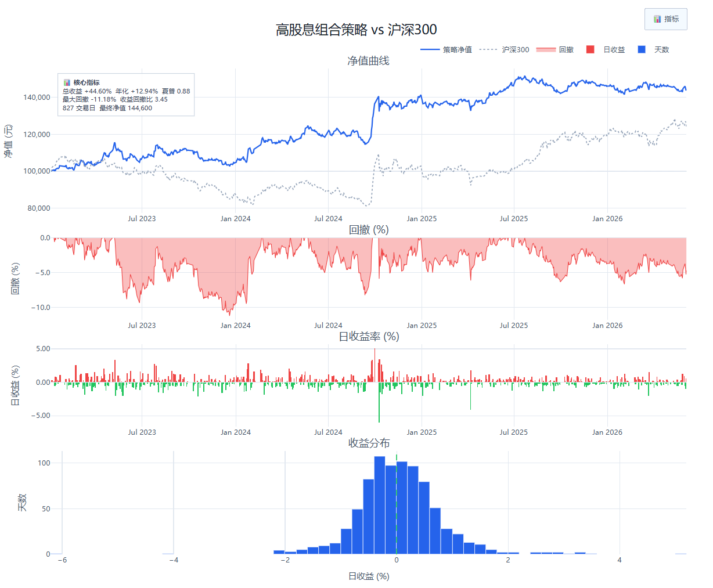Viewport: 713px width, 588px height.
Task: Toggle 回撤 legend entry
Action: click(555, 50)
